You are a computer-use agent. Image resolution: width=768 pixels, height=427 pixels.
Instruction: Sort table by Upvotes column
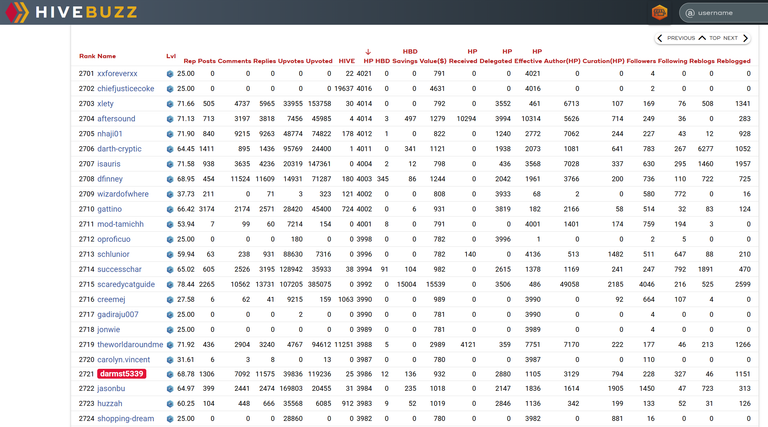(x=291, y=61)
